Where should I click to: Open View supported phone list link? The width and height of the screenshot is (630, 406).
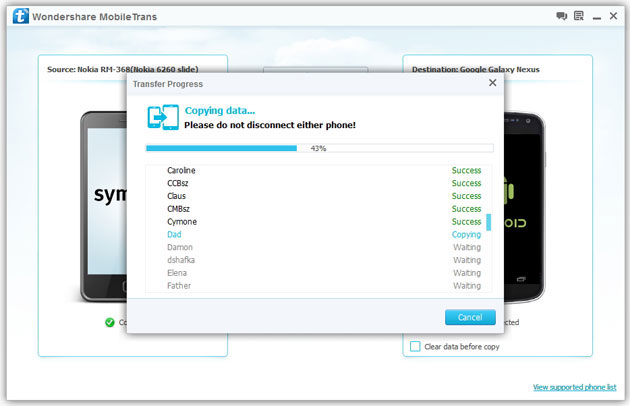coord(575,387)
